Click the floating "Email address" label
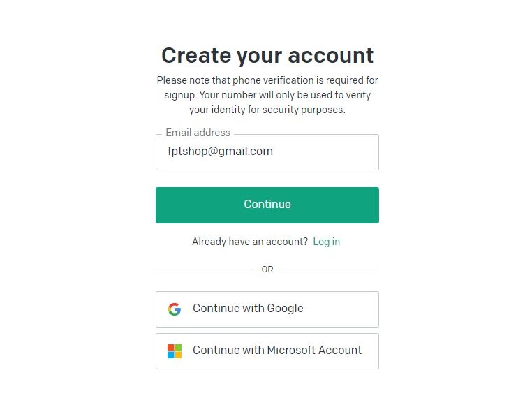This screenshot has width=532, height=412. click(198, 133)
